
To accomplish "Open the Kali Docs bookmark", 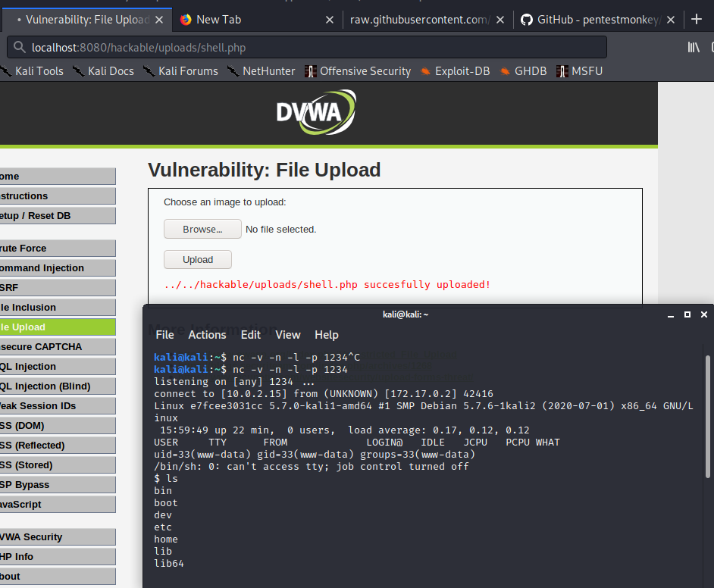I will 103,71.
